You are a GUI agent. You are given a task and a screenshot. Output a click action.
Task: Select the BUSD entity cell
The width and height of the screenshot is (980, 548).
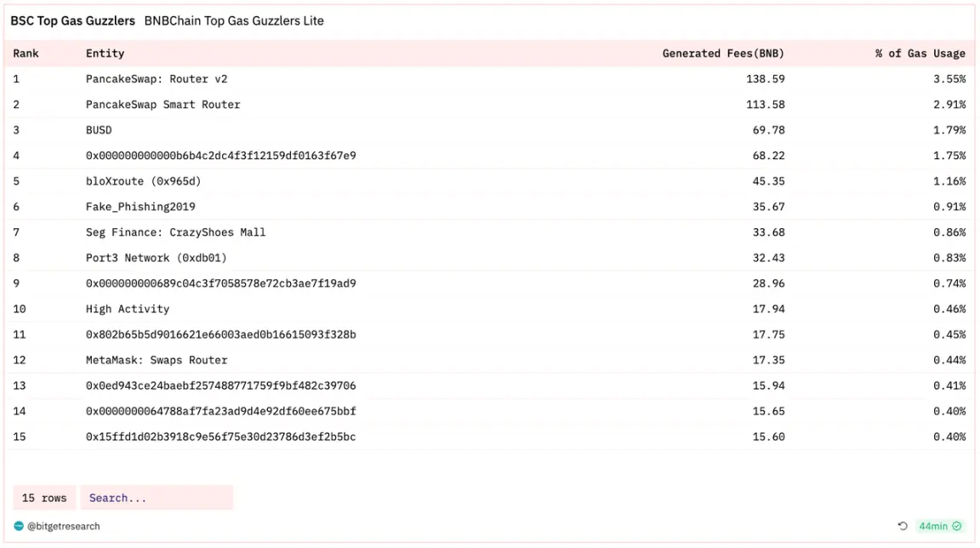99,130
